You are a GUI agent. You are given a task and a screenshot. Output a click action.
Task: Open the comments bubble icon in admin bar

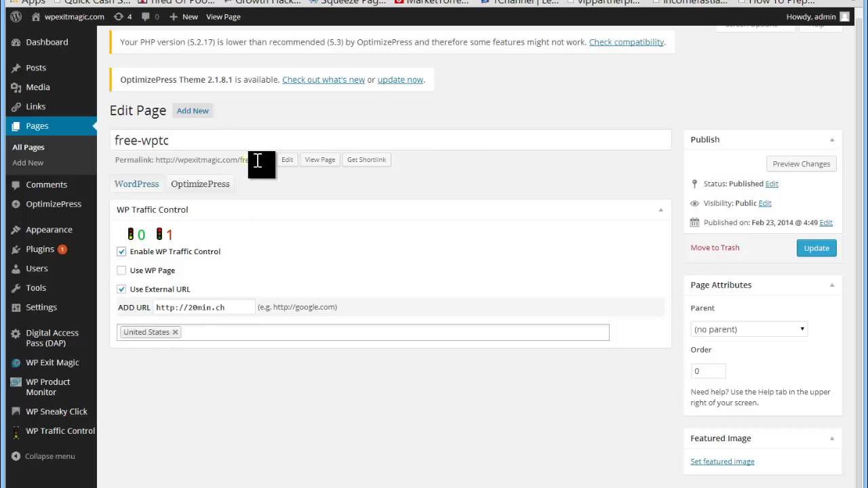tap(146, 16)
